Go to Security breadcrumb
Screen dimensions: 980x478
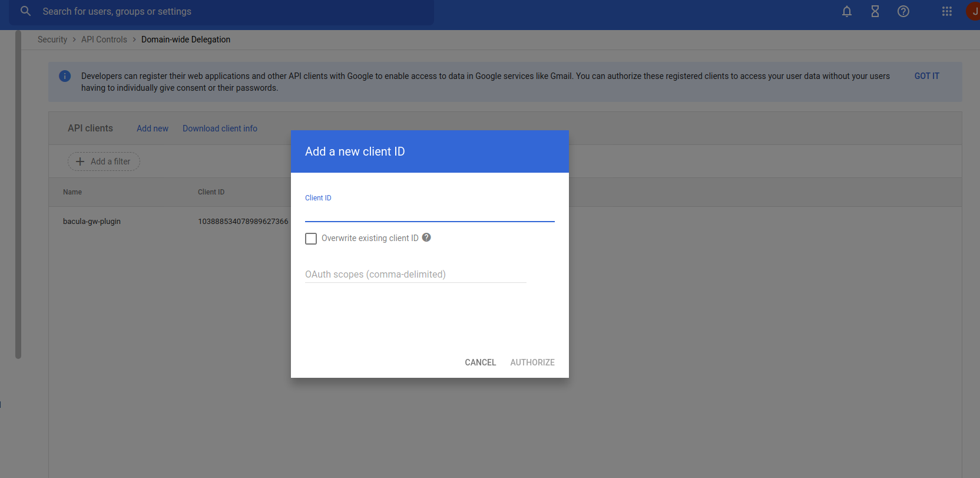[52, 39]
